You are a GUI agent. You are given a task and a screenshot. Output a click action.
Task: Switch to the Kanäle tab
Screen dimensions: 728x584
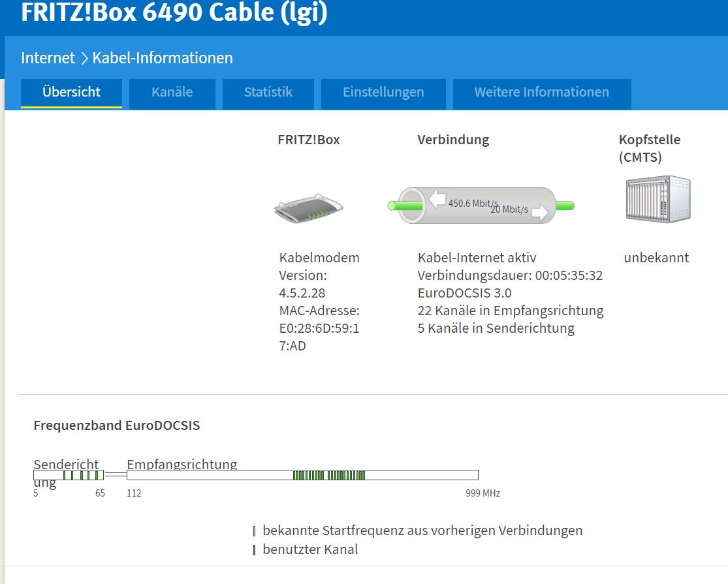172,93
